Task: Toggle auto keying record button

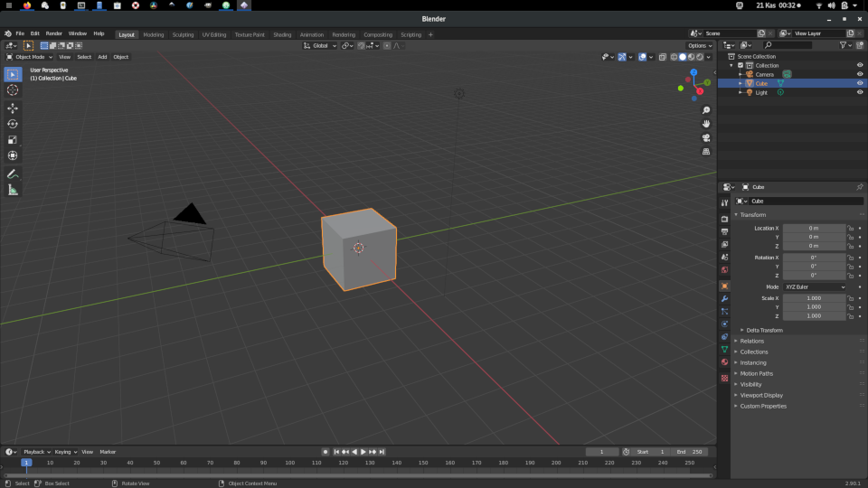Action: [325, 452]
